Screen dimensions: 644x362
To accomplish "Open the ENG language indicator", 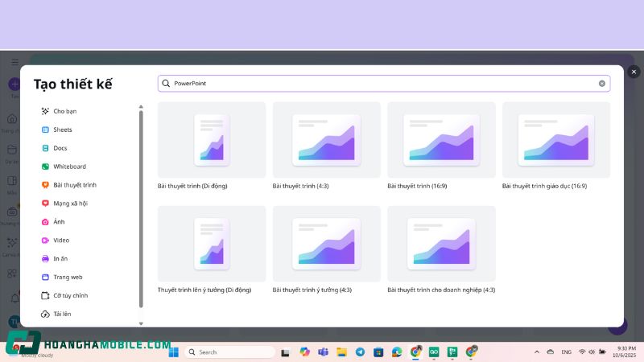I will [567, 352].
